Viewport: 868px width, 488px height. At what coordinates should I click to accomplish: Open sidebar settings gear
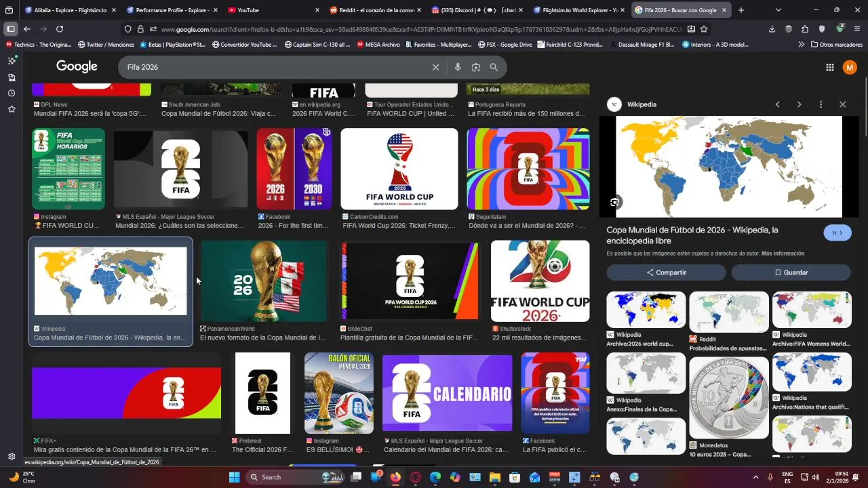pyautogui.click(x=12, y=456)
